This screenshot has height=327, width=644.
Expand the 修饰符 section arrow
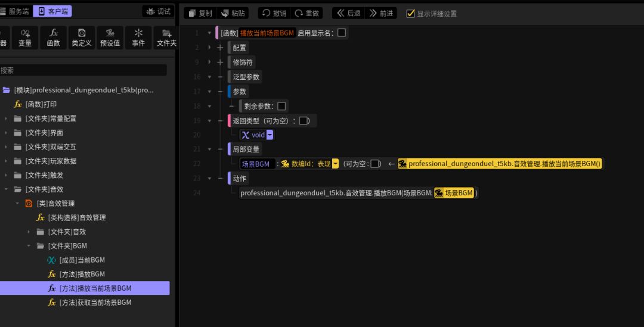[209, 63]
